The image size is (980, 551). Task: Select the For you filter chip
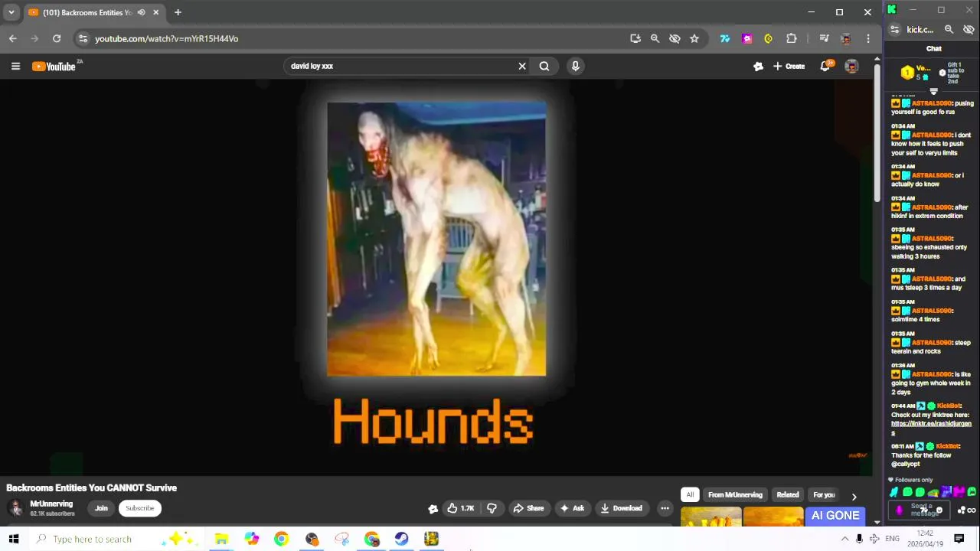[x=824, y=495]
